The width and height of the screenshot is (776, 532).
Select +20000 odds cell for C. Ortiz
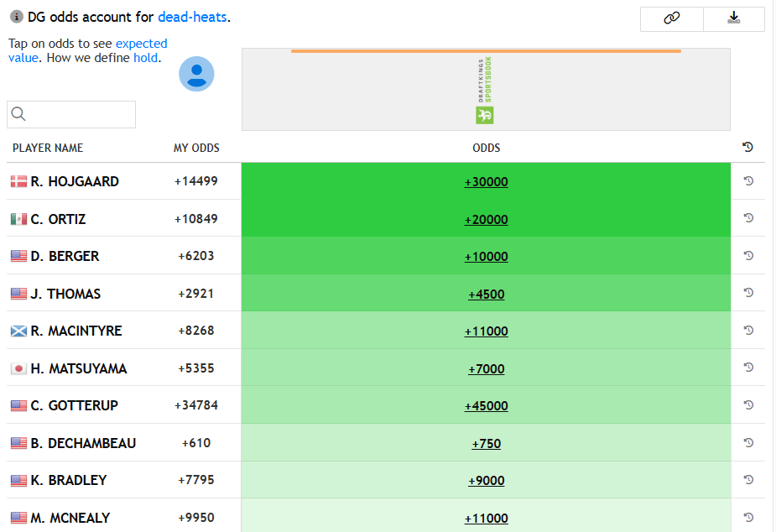pos(486,219)
